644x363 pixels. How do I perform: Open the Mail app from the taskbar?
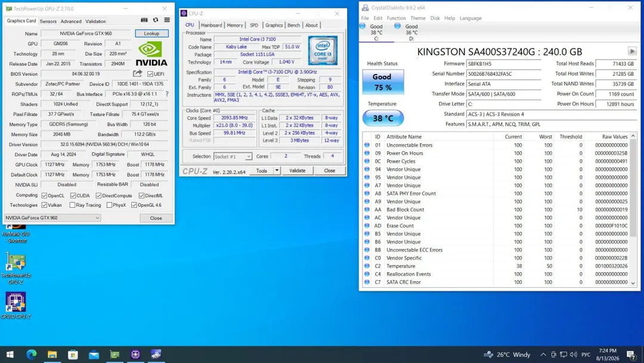[94, 355]
